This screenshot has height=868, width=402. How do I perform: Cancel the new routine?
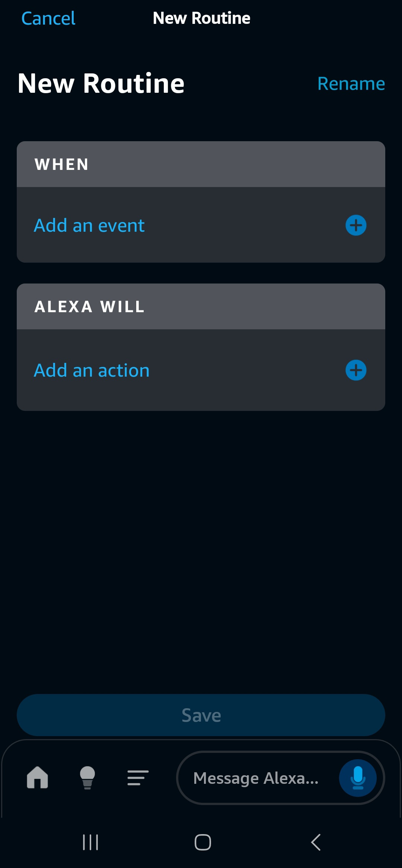point(48,18)
